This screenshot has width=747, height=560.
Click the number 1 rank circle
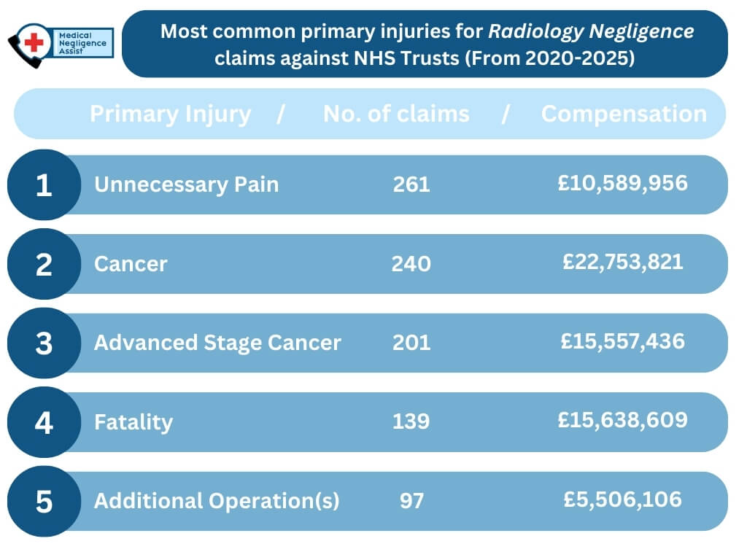[x=44, y=185]
